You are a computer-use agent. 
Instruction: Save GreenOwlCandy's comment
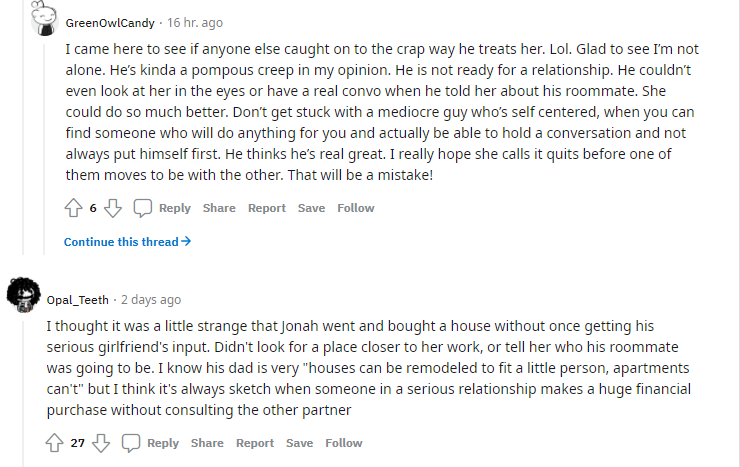click(311, 208)
